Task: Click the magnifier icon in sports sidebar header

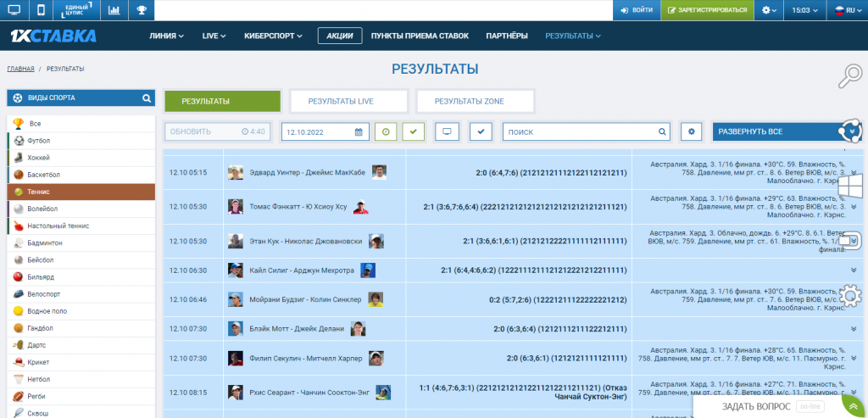Action: click(x=147, y=98)
